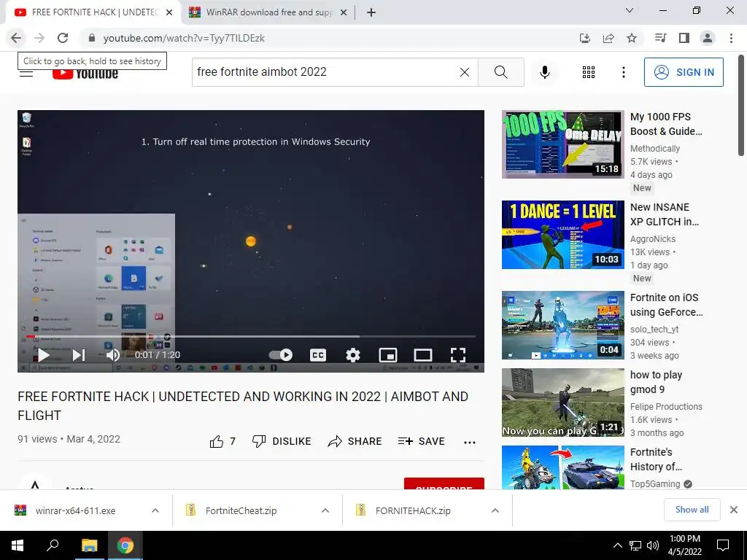Close the WinRAR download tab
The height and width of the screenshot is (560, 747).
(x=343, y=12)
